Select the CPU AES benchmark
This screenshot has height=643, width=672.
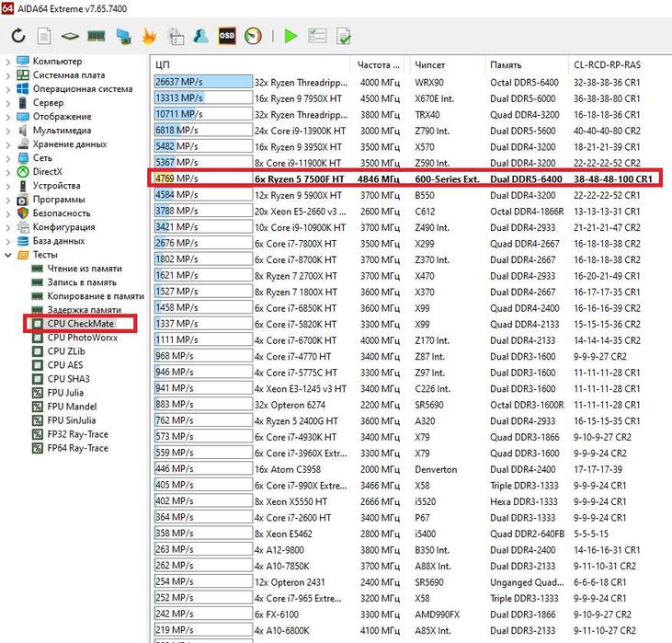tap(65, 365)
